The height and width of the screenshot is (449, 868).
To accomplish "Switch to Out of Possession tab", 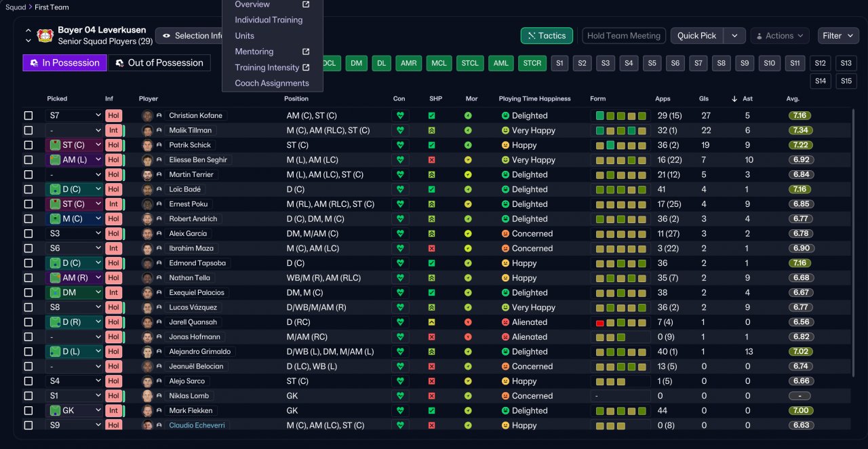I will pos(159,63).
